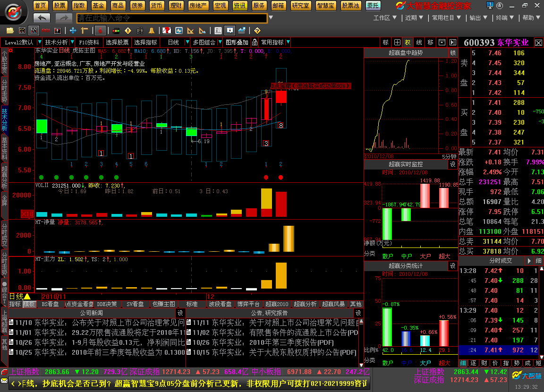Toggle the 指标 button in the bottom bar

pyautogui.click(x=15, y=304)
